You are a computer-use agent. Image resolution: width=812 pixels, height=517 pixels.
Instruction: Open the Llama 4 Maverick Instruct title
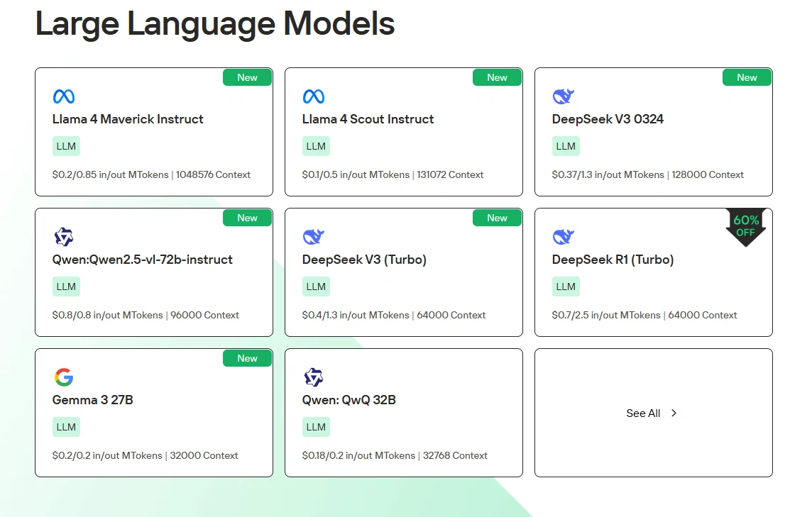128,119
